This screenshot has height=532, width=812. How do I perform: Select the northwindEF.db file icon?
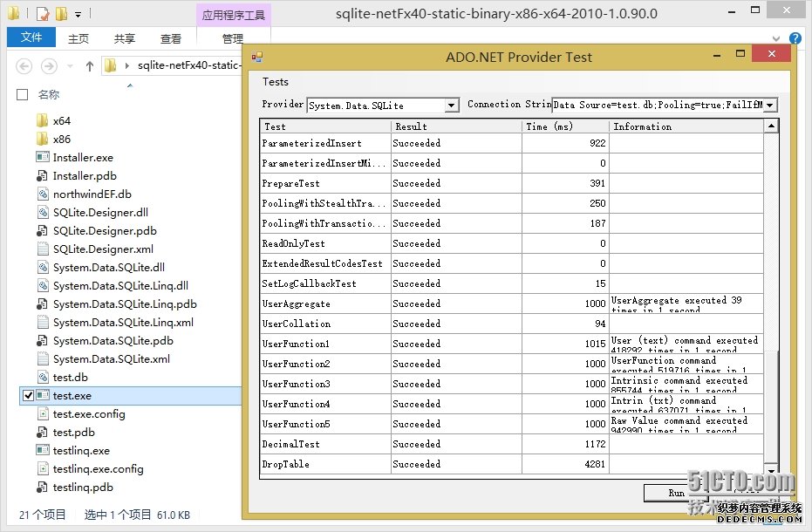point(42,194)
